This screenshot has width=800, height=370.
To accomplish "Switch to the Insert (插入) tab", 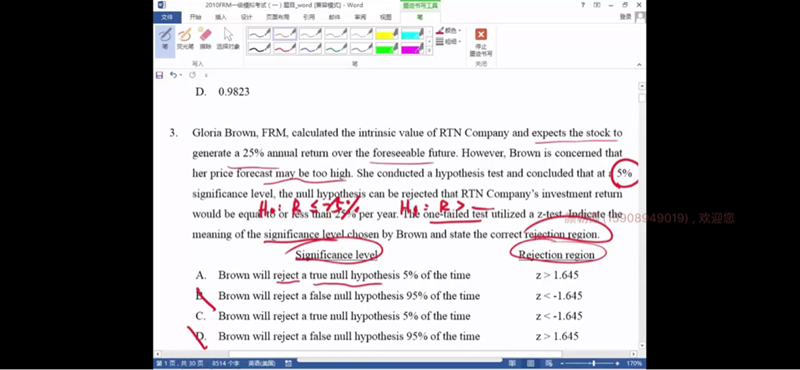I will pos(220,17).
